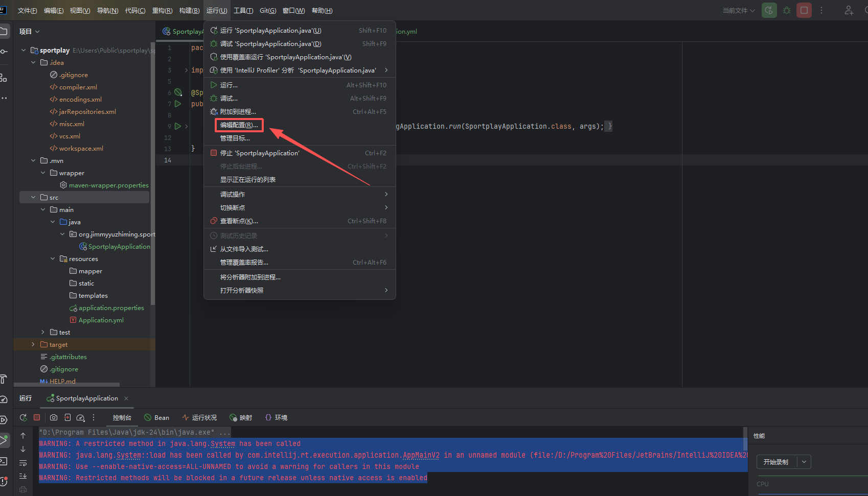Click the profiler gauge icon in run toolbar
The width and height of the screenshot is (868, 496).
(x=80, y=417)
